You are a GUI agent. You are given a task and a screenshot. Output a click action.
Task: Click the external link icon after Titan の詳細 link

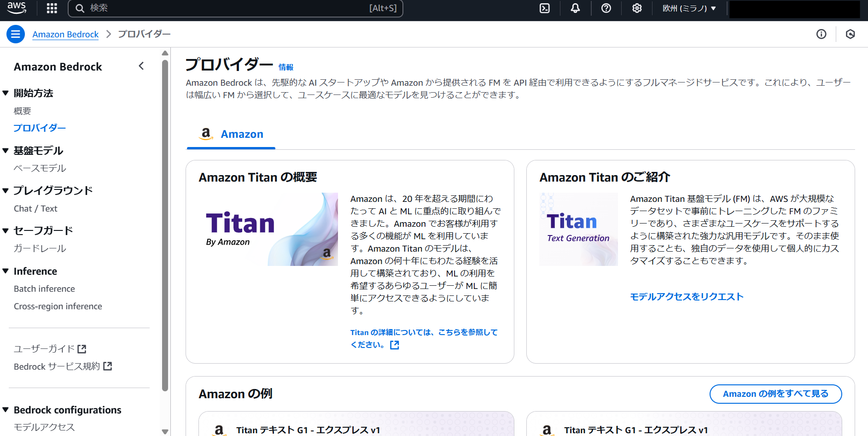[x=395, y=345]
